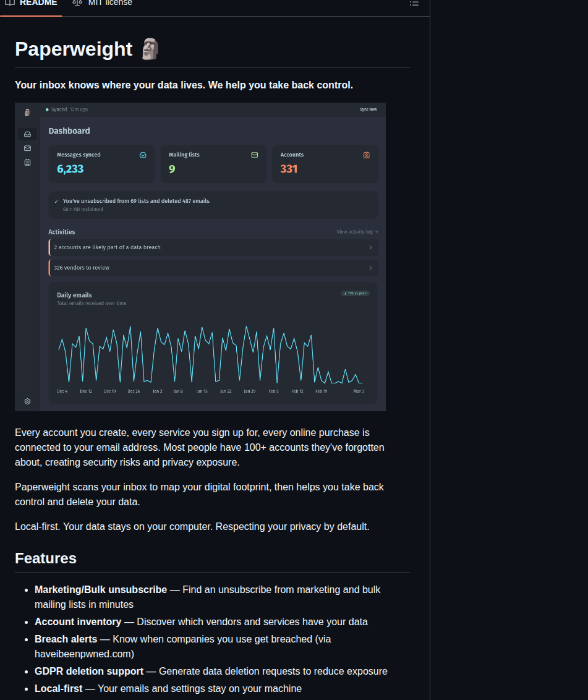Click the Features section heading
The image size is (588, 700).
pos(46,558)
